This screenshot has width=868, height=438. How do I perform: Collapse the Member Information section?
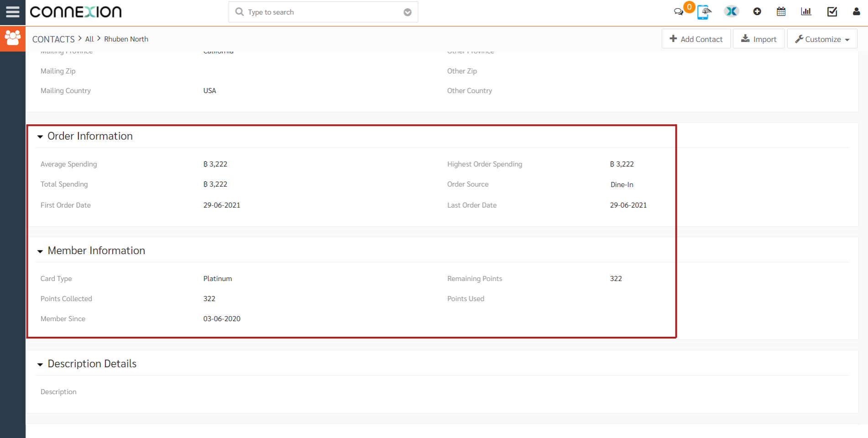pos(40,251)
